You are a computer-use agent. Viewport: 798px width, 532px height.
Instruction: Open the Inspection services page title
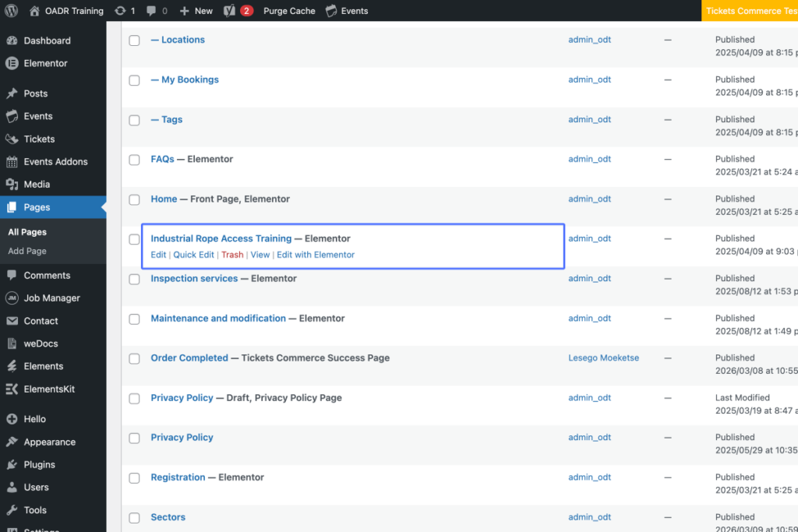[194, 278]
